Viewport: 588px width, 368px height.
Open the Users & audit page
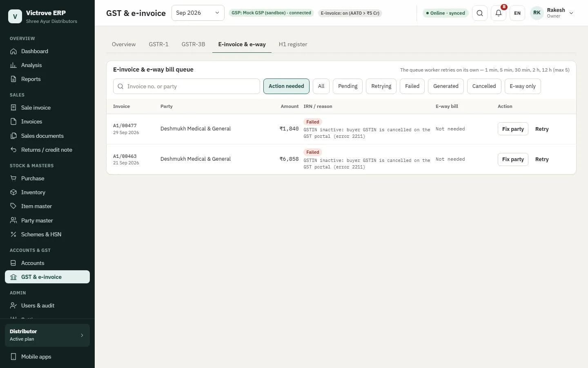(47, 305)
